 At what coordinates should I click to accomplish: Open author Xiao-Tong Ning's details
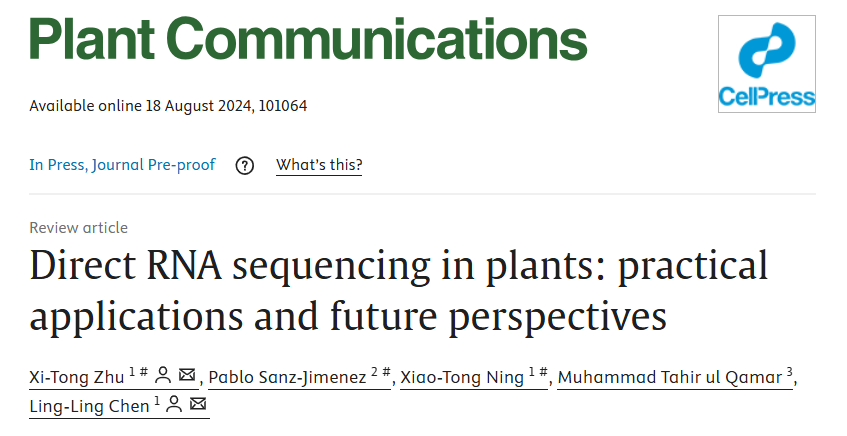click(462, 377)
